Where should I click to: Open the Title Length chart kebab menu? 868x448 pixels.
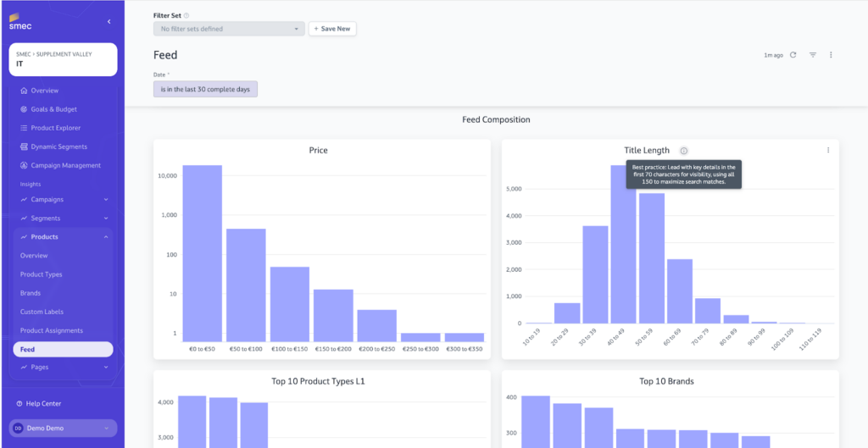click(828, 151)
